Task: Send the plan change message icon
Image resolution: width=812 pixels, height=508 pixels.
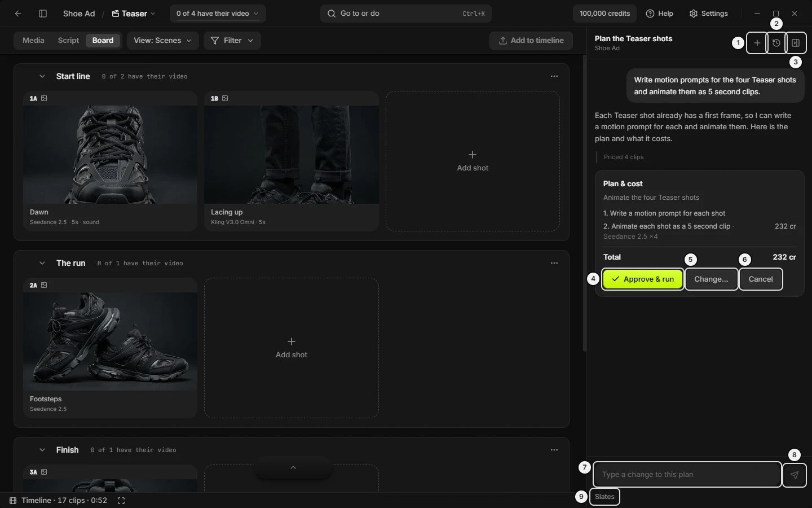Action: (795, 475)
